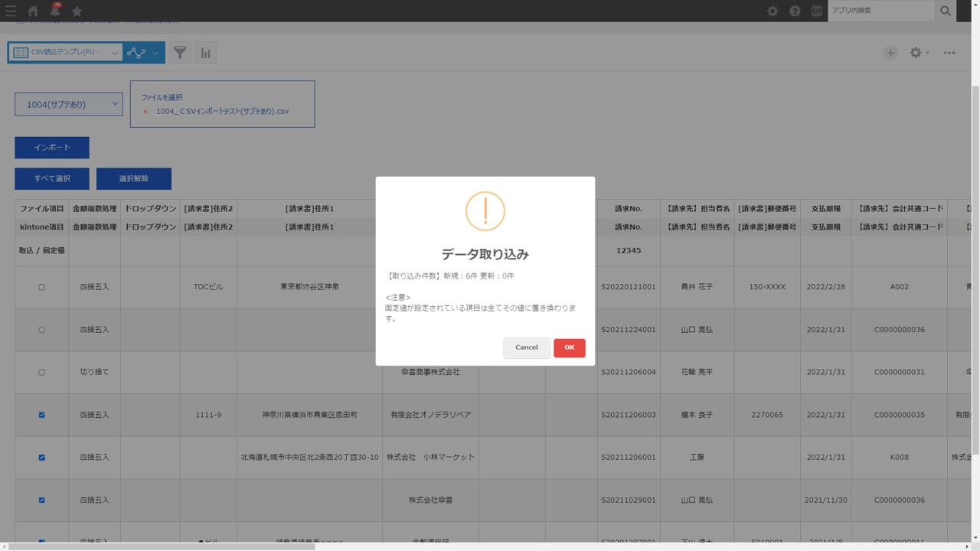
Task: Open the favorites star icon
Action: click(77, 11)
